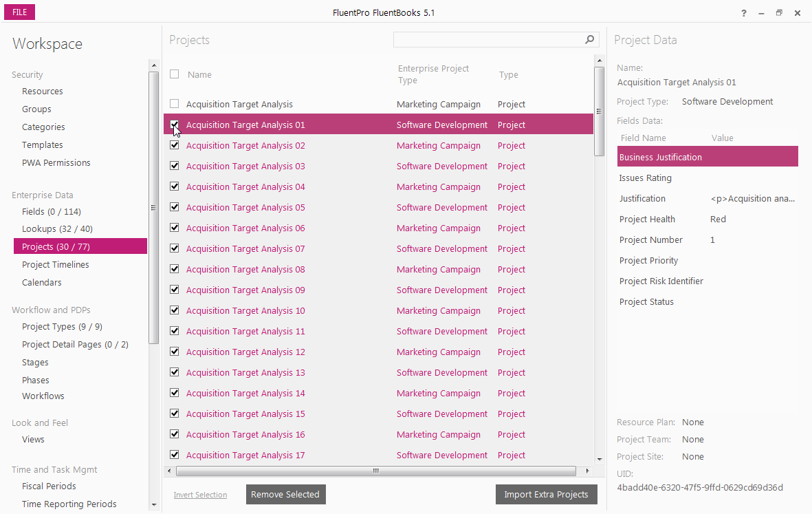Sort projects by the Name column header

[x=199, y=74]
